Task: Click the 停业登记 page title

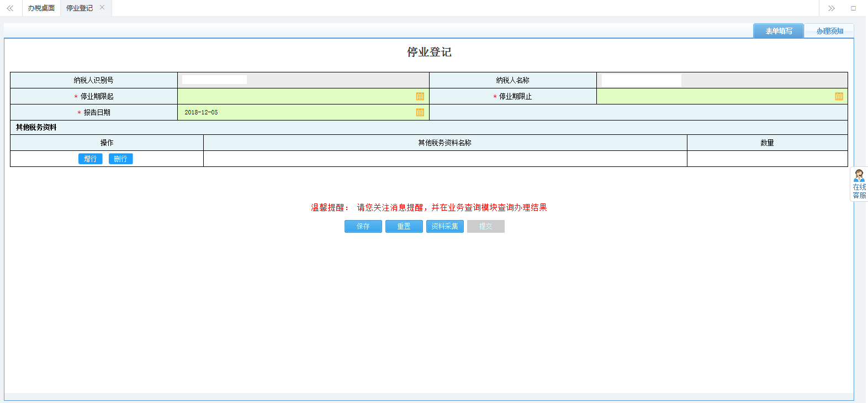Action: (x=429, y=52)
